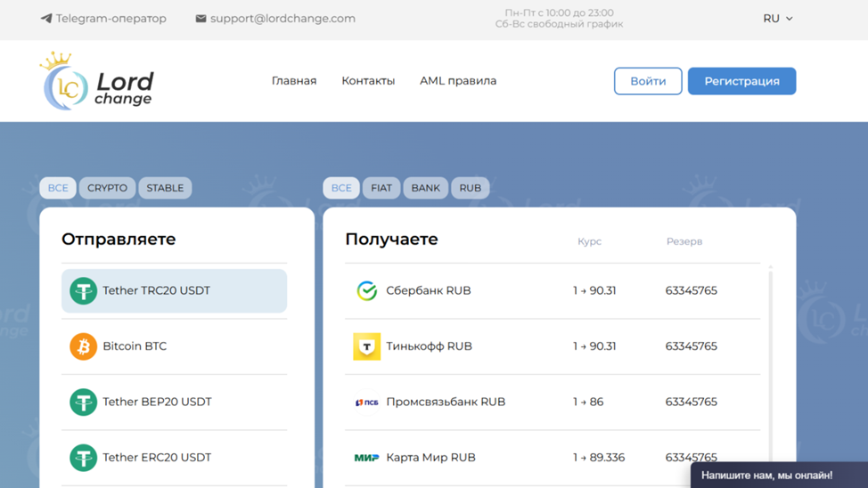Select Tether ERC20 USDT to send

[175, 458]
